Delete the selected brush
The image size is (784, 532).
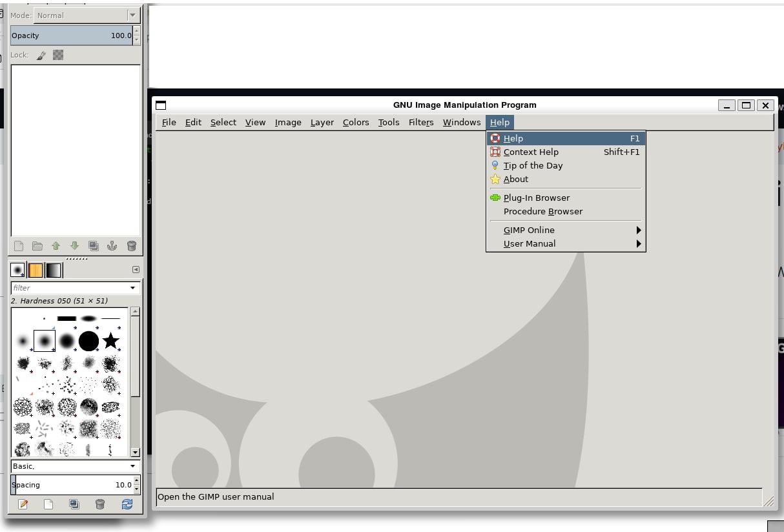(x=100, y=504)
